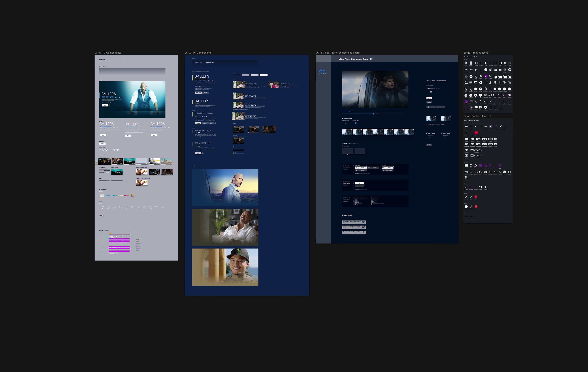Click the microphone icon
The width and height of the screenshot is (588, 372).
click(x=495, y=83)
